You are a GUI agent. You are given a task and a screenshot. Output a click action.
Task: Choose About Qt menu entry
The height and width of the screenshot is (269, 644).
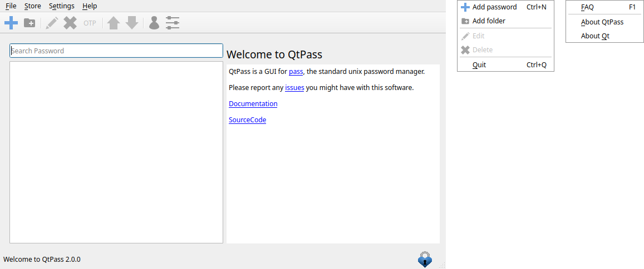[x=604, y=36]
